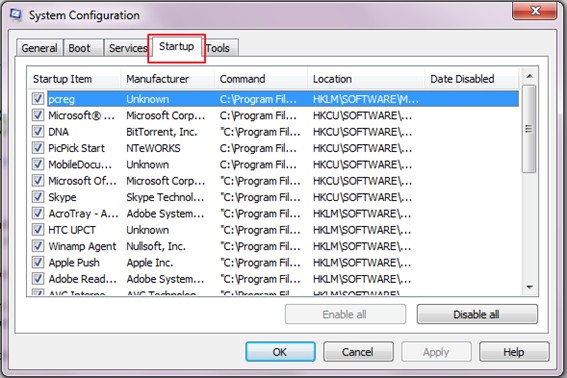The image size is (567, 378).
Task: Click the NTeWORKS manufacturer cell
Action: pyautogui.click(x=153, y=148)
